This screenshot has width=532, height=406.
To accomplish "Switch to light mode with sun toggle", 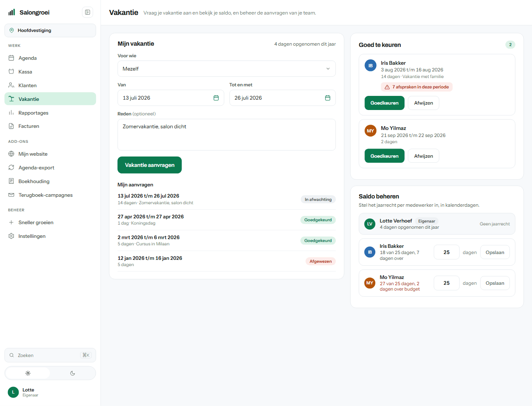I will point(28,373).
